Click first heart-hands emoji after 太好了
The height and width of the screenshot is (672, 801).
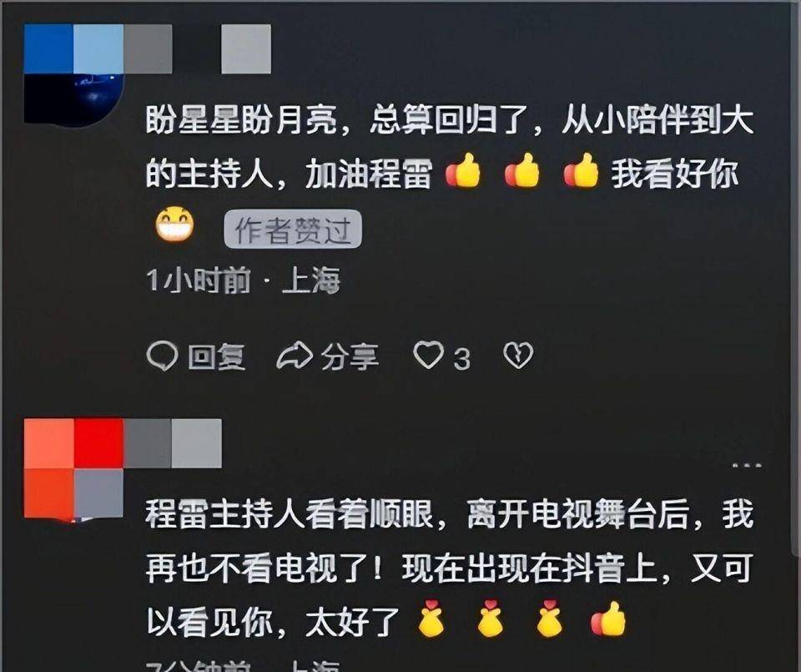tap(431, 619)
